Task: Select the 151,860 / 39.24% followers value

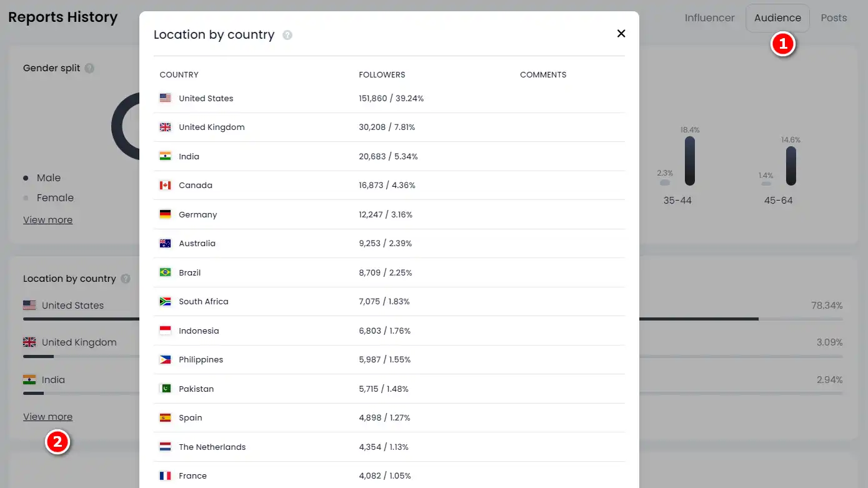Action: point(391,98)
